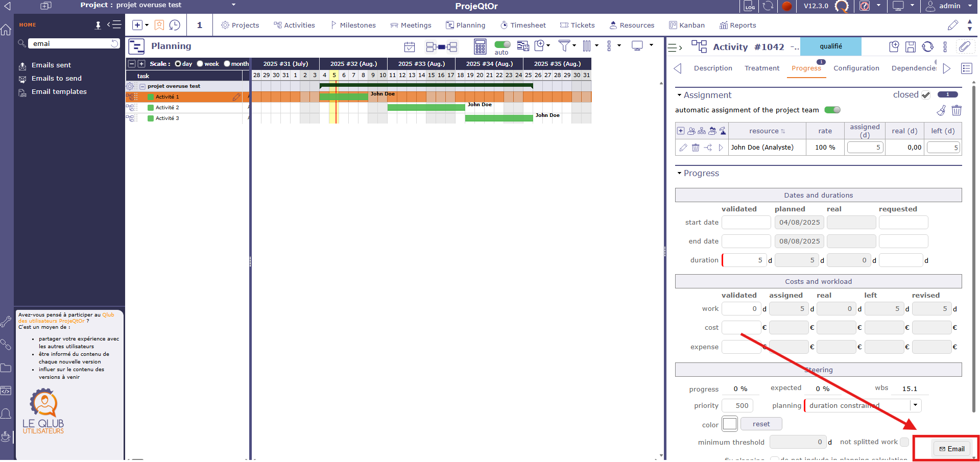Screen dimensions: 980x462
Task: Check the closed checkbox in Assignment section
Action: pyautogui.click(x=926, y=94)
